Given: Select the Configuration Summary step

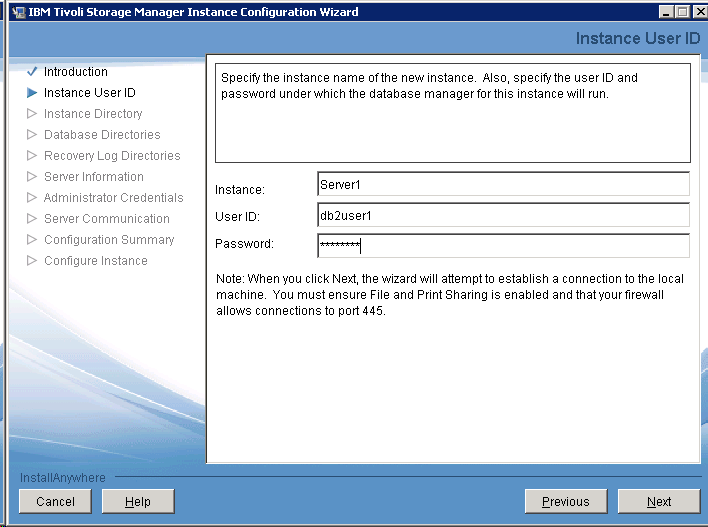Looking at the screenshot, I should point(109,240).
